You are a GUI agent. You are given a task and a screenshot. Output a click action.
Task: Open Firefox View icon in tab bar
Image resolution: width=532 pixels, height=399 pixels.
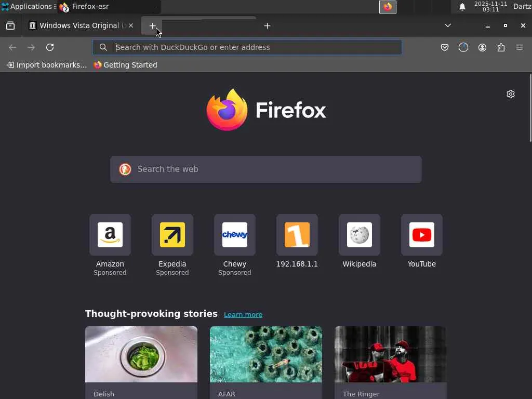click(x=10, y=26)
